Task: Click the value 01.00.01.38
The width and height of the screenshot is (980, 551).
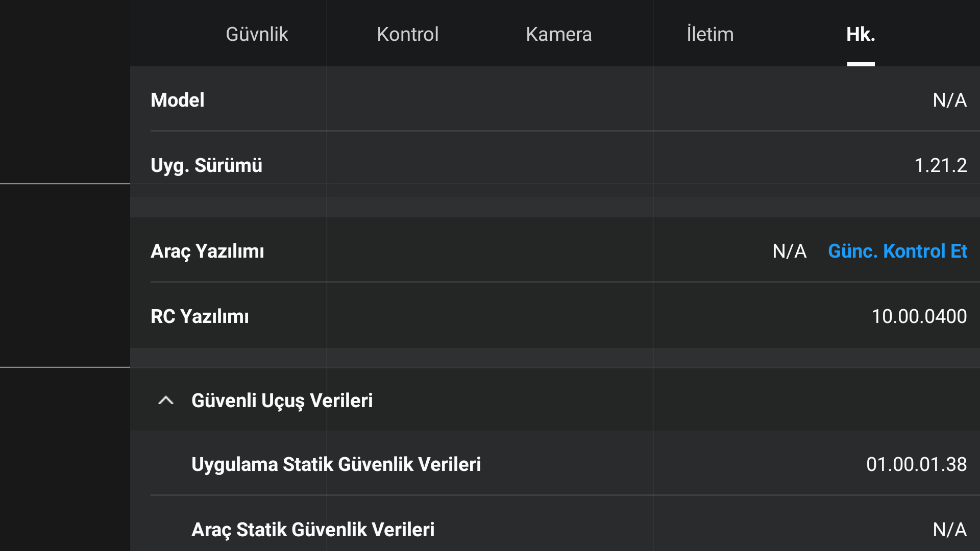Action: (916, 464)
